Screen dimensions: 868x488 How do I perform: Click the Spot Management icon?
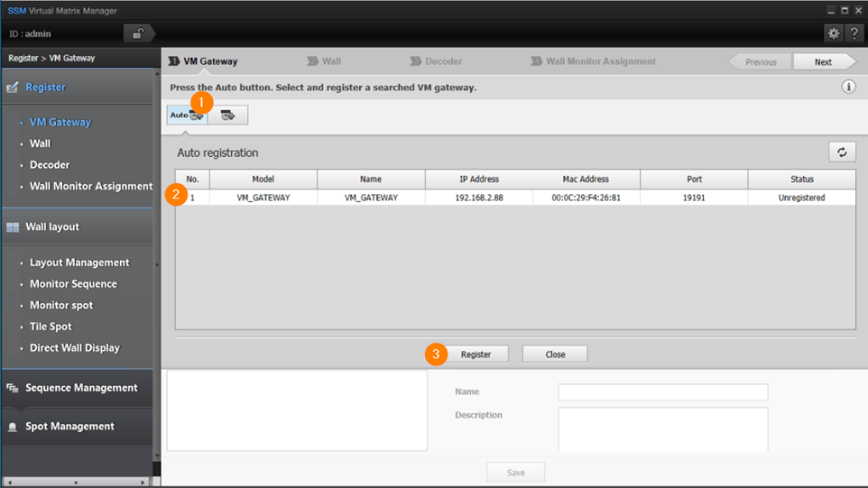(x=12, y=427)
